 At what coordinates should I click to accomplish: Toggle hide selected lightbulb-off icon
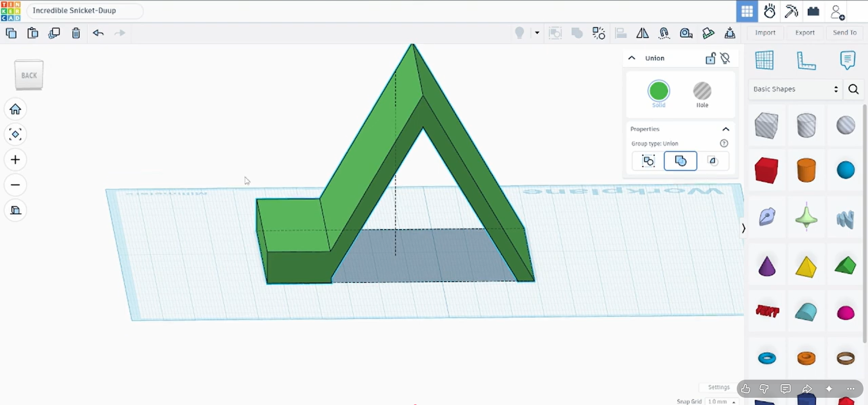725,58
